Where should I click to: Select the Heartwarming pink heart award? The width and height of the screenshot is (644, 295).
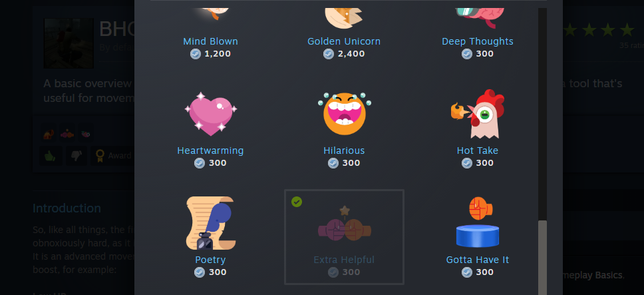point(211,114)
